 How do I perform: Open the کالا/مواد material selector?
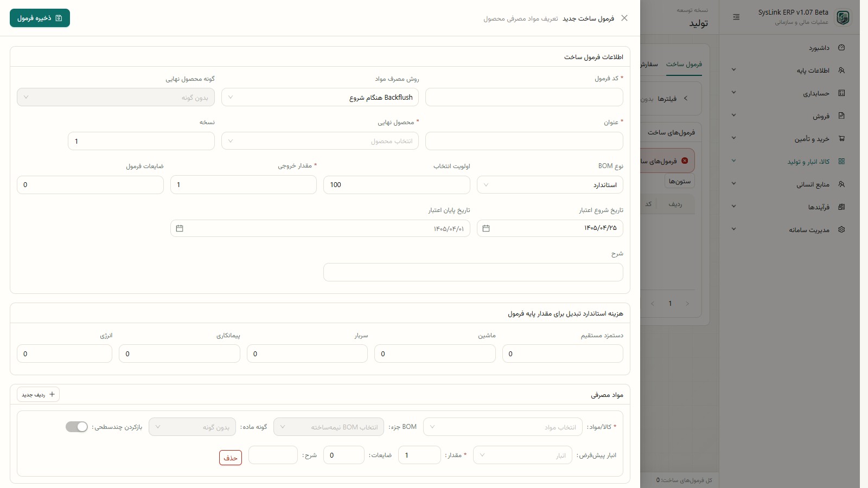[x=503, y=427]
